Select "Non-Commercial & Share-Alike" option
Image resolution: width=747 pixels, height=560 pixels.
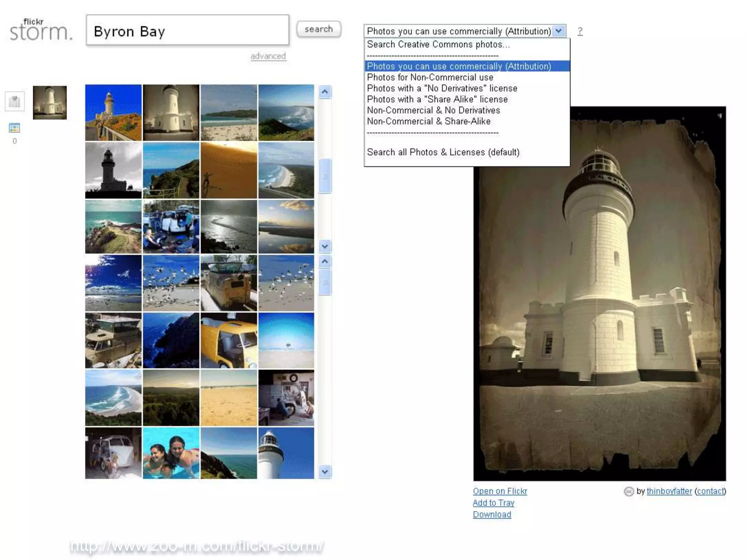click(x=428, y=121)
